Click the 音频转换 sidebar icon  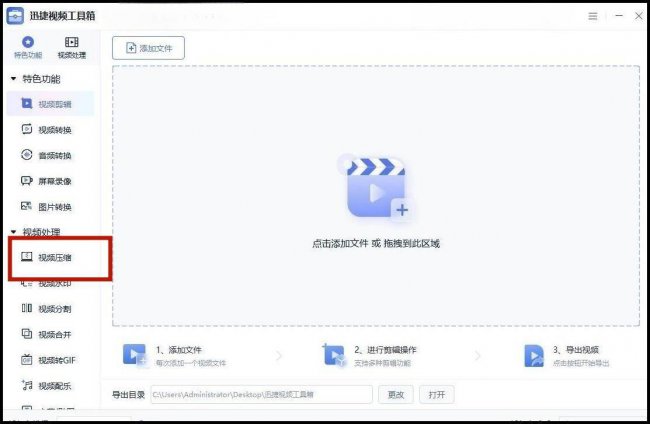27,155
